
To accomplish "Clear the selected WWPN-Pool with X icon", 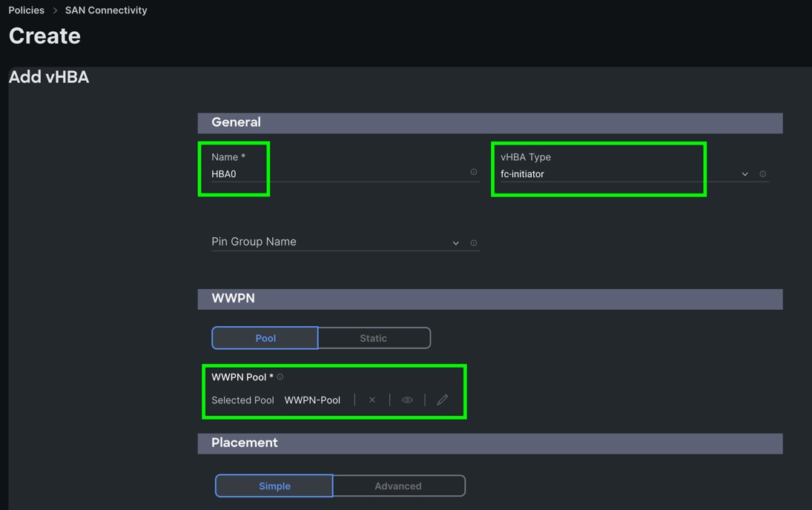I will 372,400.
